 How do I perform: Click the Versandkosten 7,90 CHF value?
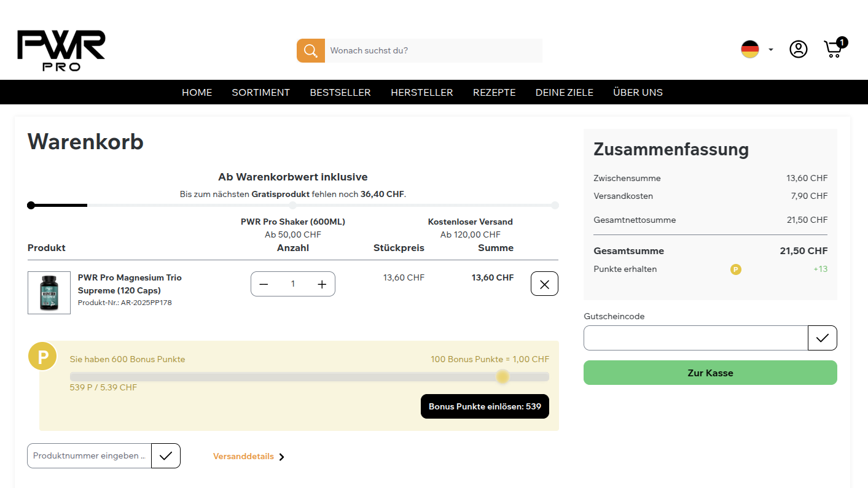point(810,196)
